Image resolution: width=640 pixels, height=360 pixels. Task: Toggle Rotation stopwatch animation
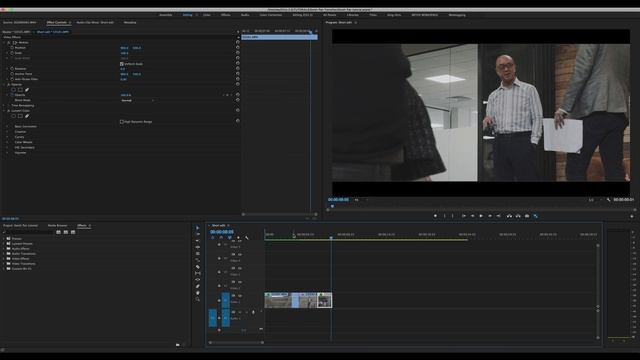tap(12, 69)
